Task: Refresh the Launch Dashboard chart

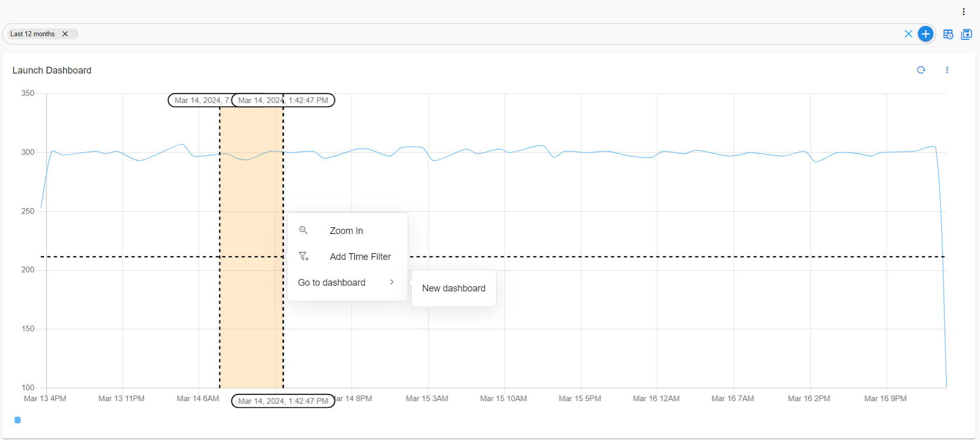Action: [x=921, y=70]
